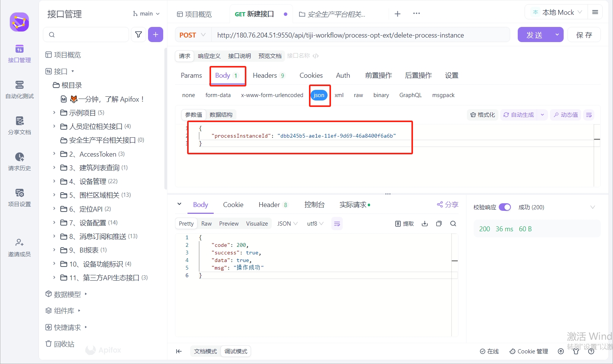Click the request URL input field

point(361,35)
